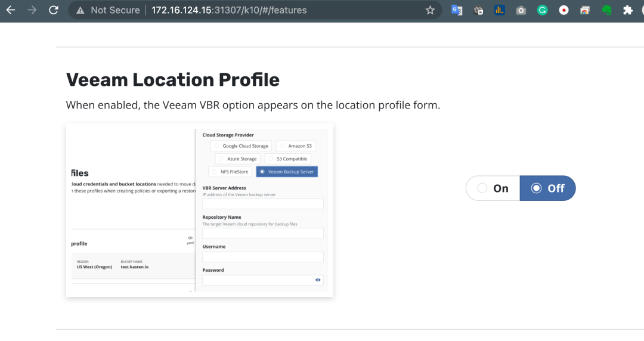
Task: Select S3 Compatible in preview image
Action: [x=287, y=159]
